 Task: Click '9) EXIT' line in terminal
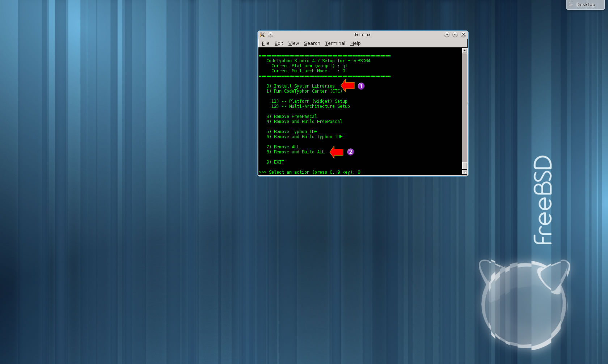tap(275, 162)
